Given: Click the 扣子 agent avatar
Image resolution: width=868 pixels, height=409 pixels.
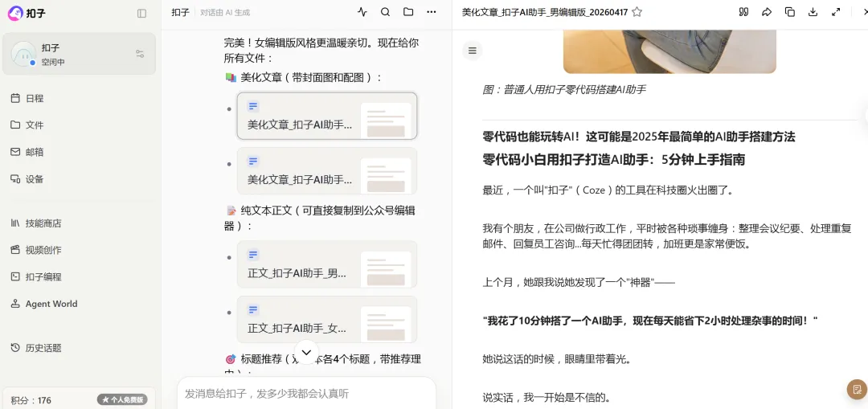Looking at the screenshot, I should (23, 54).
